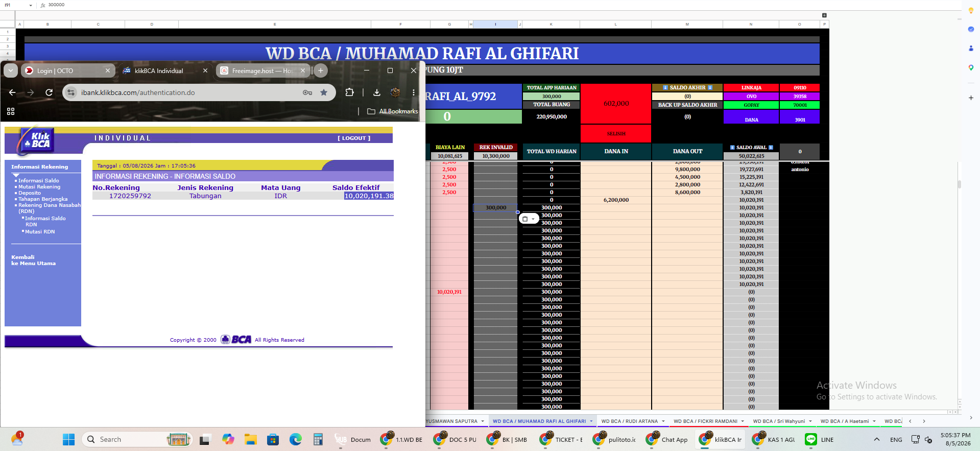Image resolution: width=980 pixels, height=451 pixels.
Task: Open File Explorer from taskbar
Action: 250,439
